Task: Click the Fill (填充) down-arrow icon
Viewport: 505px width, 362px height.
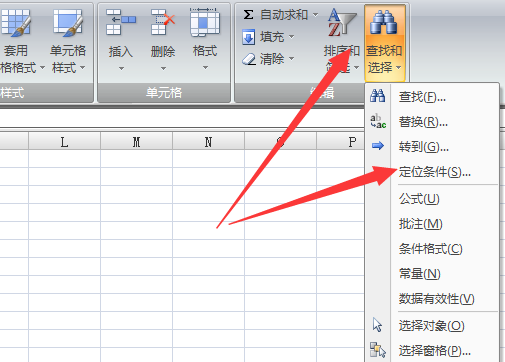Action: click(x=248, y=37)
